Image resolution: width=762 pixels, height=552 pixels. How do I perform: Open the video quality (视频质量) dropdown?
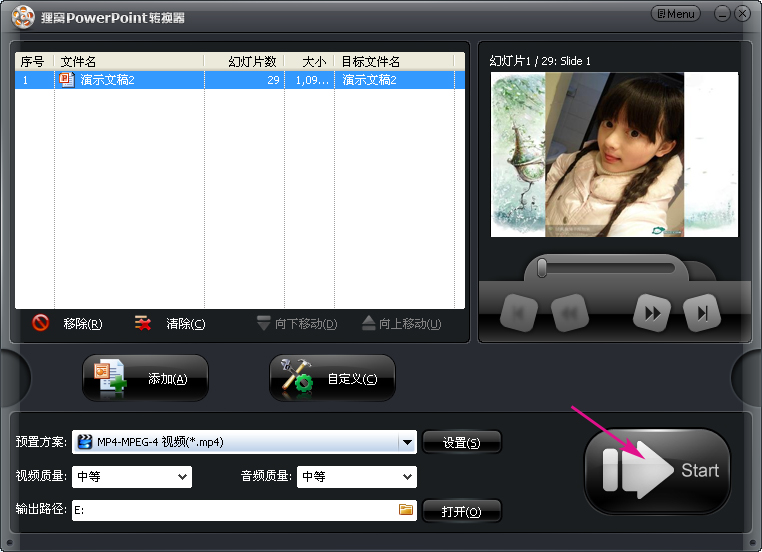(182, 477)
